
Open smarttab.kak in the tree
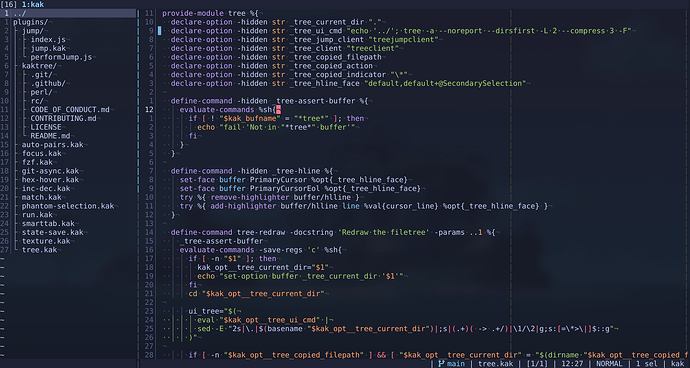coord(48,224)
